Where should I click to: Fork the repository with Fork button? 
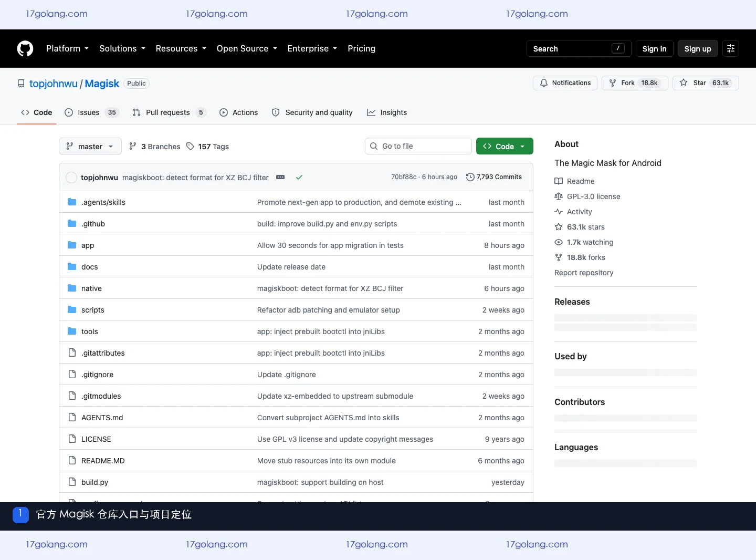point(635,83)
